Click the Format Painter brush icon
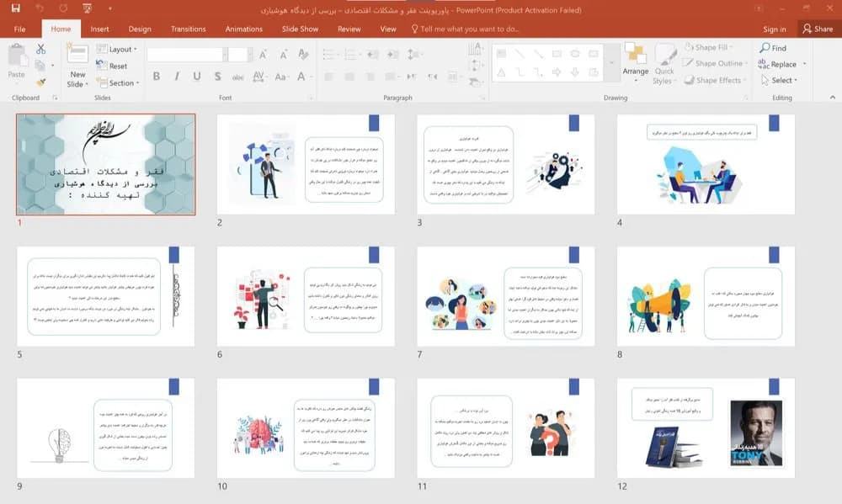Screen dimensions: 842x504 40,82
